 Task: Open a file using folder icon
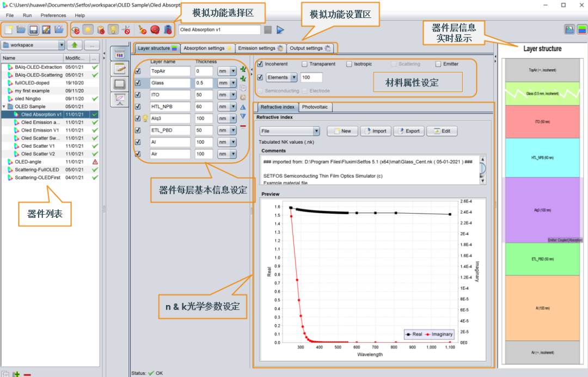[x=21, y=29]
